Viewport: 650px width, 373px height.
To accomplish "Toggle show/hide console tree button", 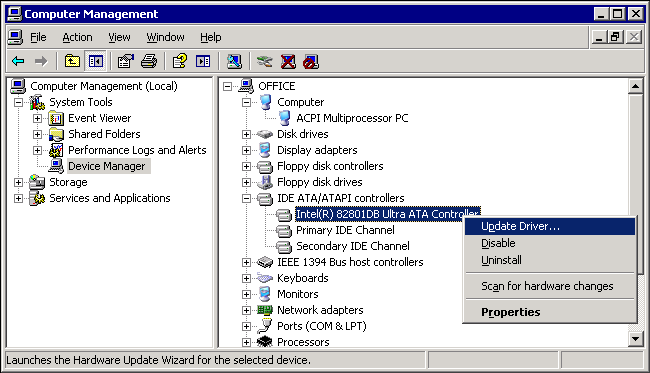I will pyautogui.click(x=96, y=61).
